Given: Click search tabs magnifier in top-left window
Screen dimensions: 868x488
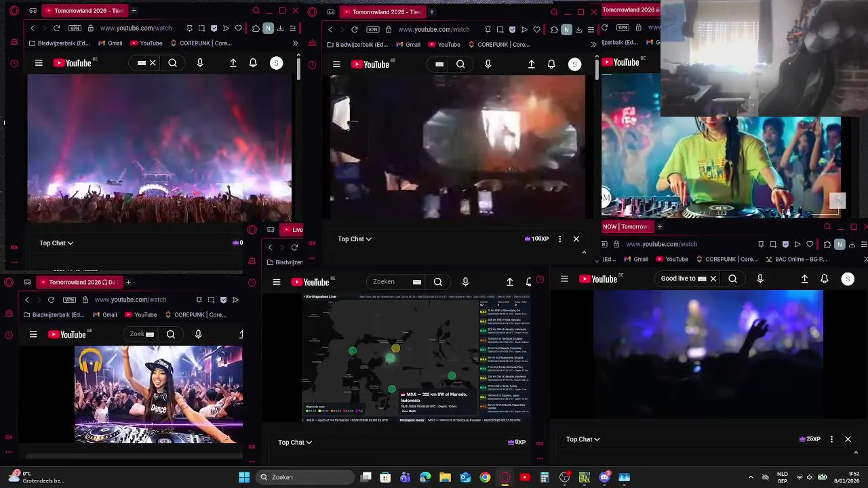Looking at the screenshot, I should [256, 11].
